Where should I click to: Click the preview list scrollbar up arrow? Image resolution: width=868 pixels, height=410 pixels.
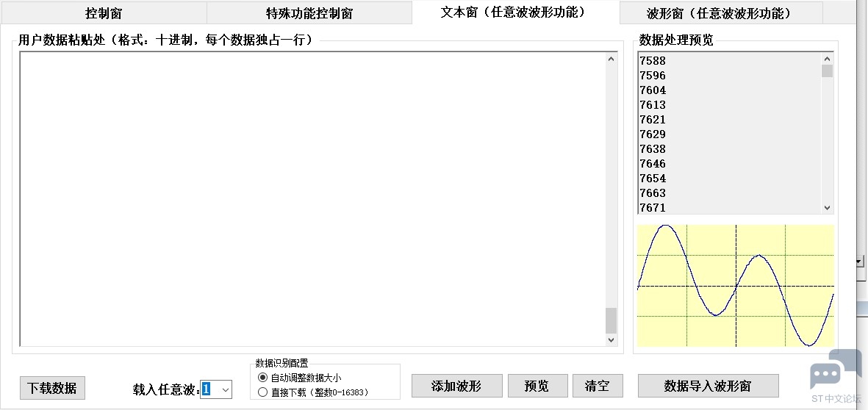coord(827,59)
